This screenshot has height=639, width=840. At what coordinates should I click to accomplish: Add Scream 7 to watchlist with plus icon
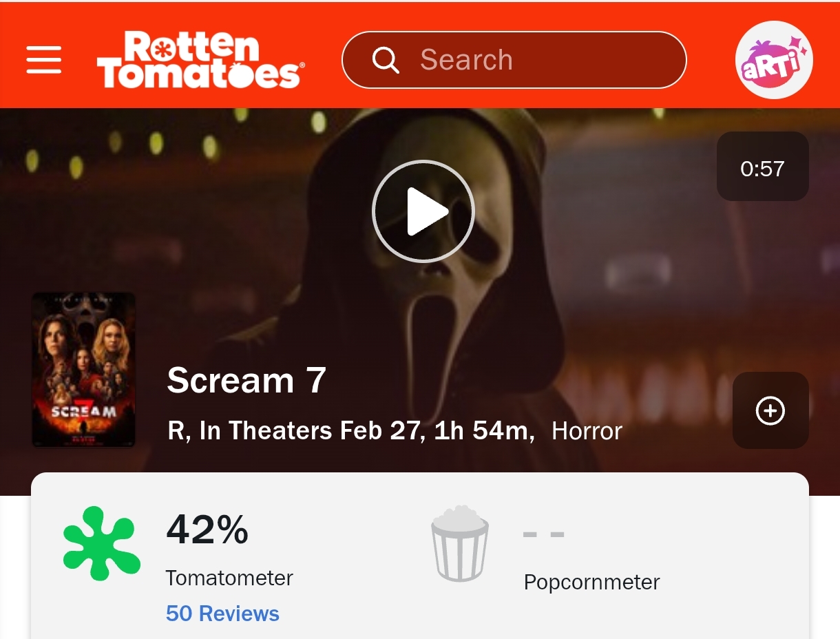pyautogui.click(x=770, y=411)
